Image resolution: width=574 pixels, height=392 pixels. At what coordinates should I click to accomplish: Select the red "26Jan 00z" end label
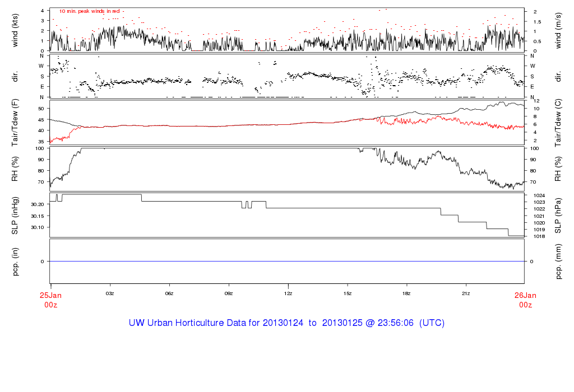[x=525, y=300]
